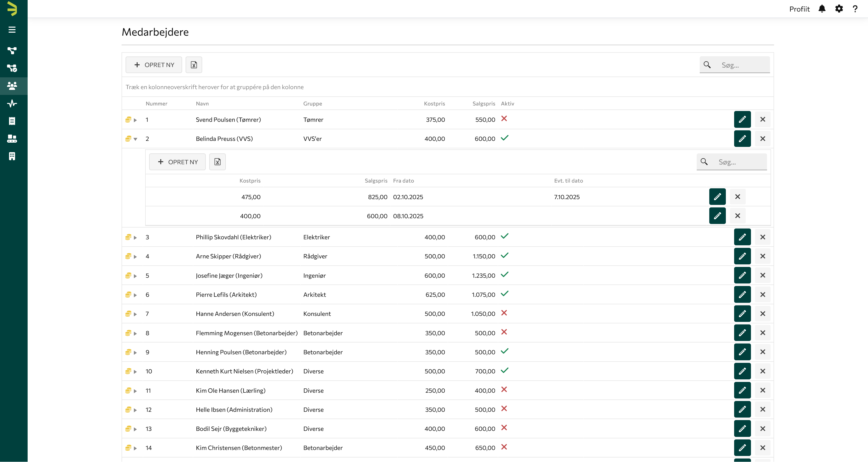This screenshot has width=868, height=462.
Task: Click the help question mark icon
Action: [855, 9]
